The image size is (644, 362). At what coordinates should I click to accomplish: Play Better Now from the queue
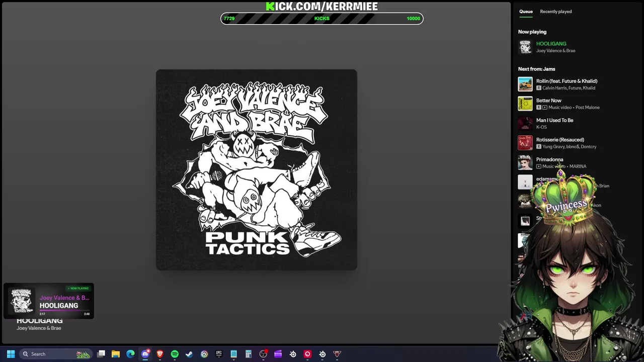548,101
